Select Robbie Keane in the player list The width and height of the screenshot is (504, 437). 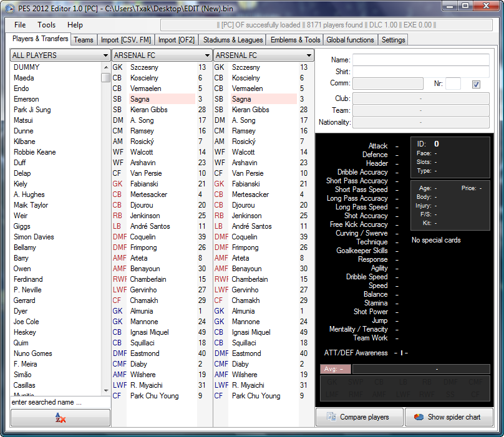point(35,152)
